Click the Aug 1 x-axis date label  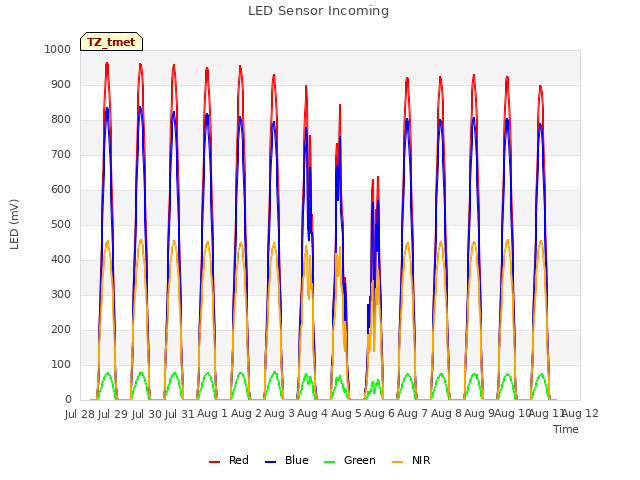tap(212, 414)
